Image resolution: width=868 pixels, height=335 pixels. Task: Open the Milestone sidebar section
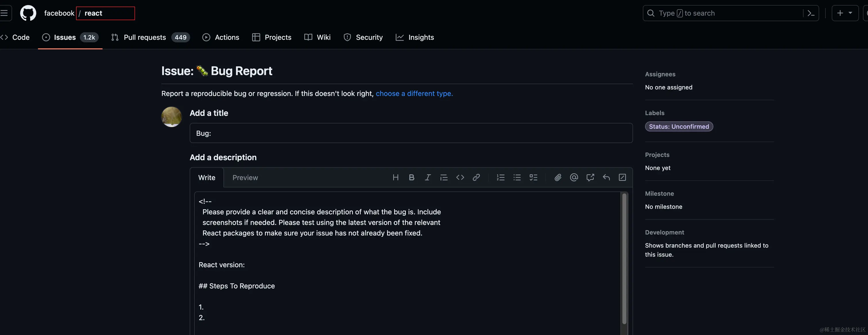tap(659, 193)
